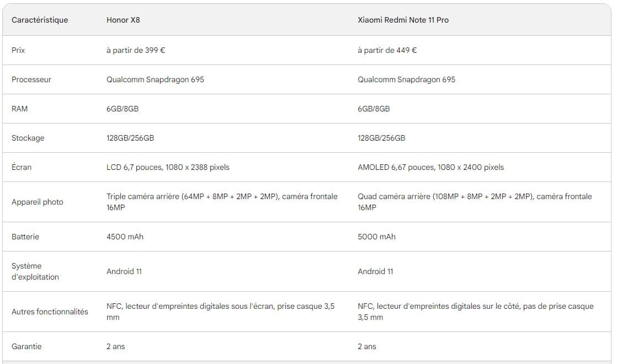Click the LCD 6,7 pouces screen cell
This screenshot has height=364, width=617.
coord(168,167)
